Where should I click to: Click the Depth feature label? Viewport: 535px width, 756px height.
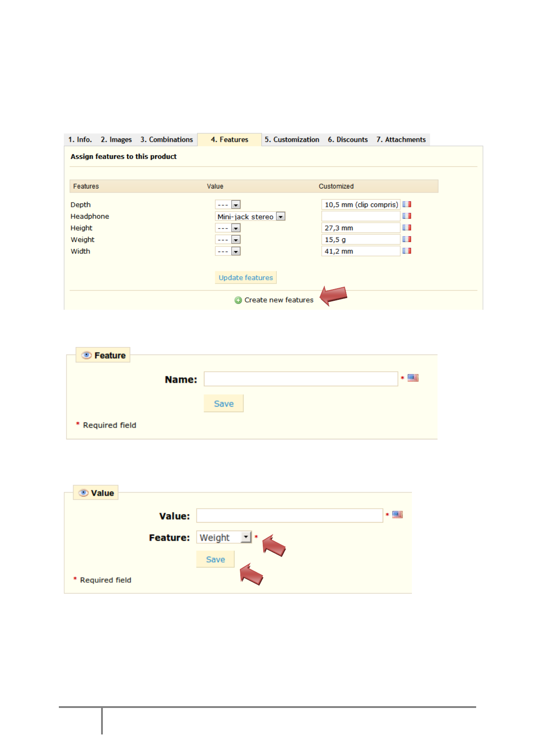coord(80,205)
